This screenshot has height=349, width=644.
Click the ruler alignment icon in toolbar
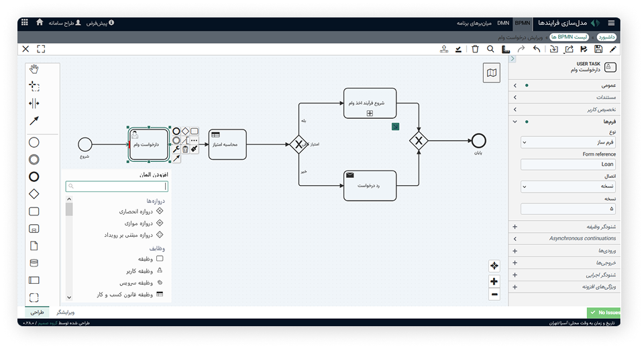click(x=506, y=49)
